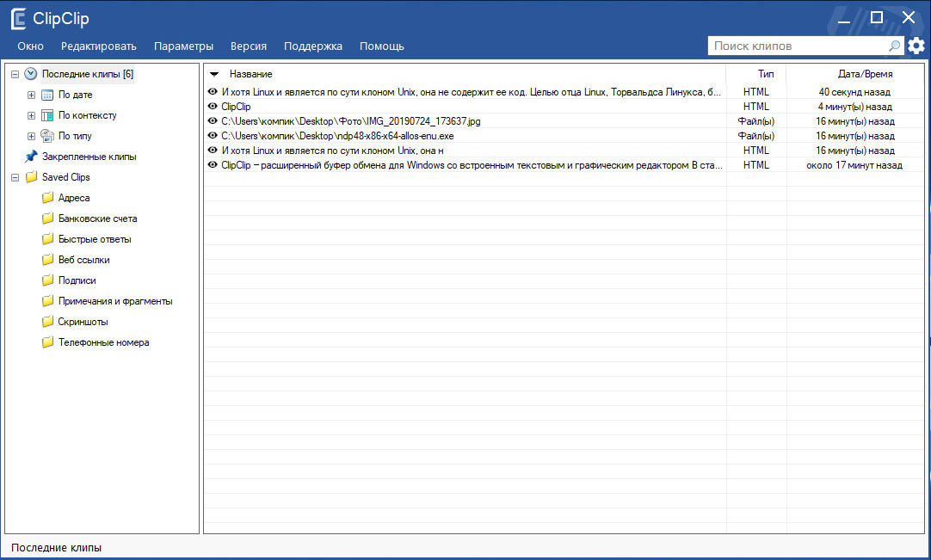The width and height of the screenshot is (931, 560).
Task: Open the Версия menu
Action: (x=248, y=46)
